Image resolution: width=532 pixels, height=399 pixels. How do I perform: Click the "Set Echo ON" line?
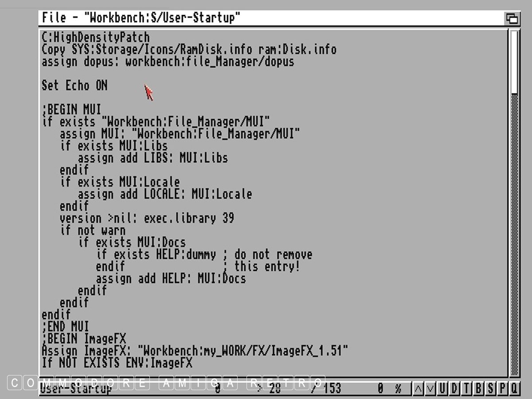point(74,86)
